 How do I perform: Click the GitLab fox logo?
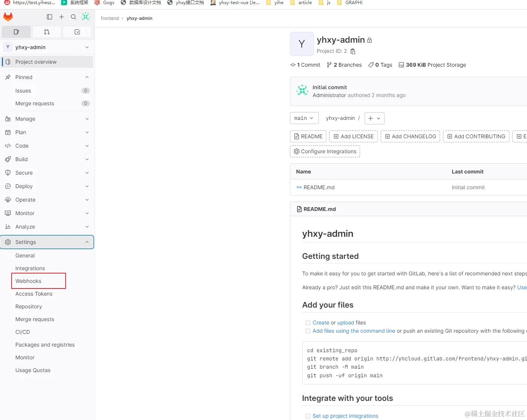pyautogui.click(x=8, y=17)
